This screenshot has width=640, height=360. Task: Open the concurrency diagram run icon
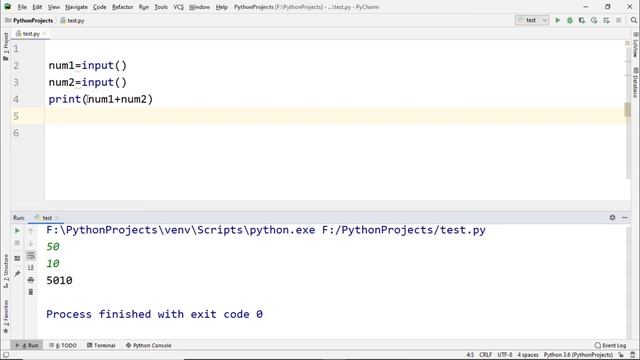[x=606, y=20]
